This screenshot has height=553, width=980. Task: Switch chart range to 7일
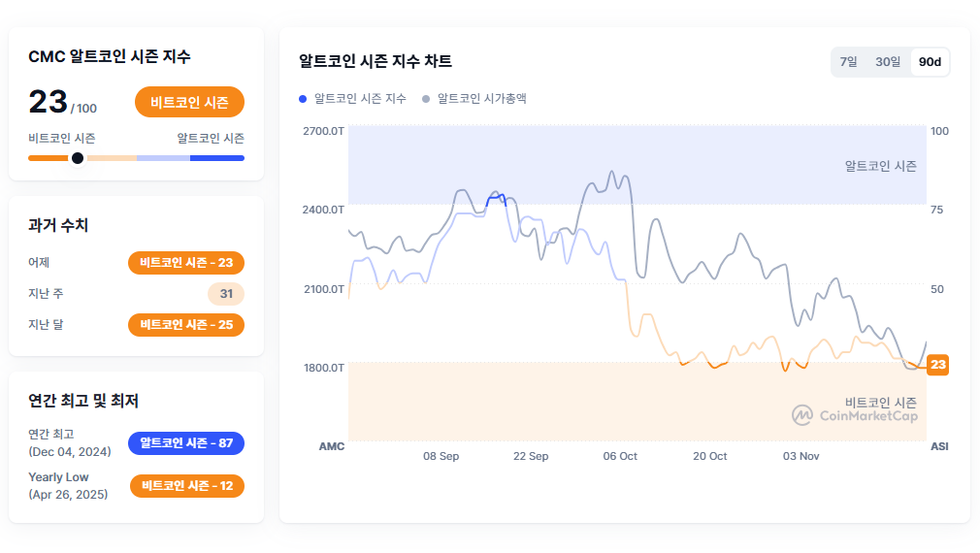[x=848, y=62]
